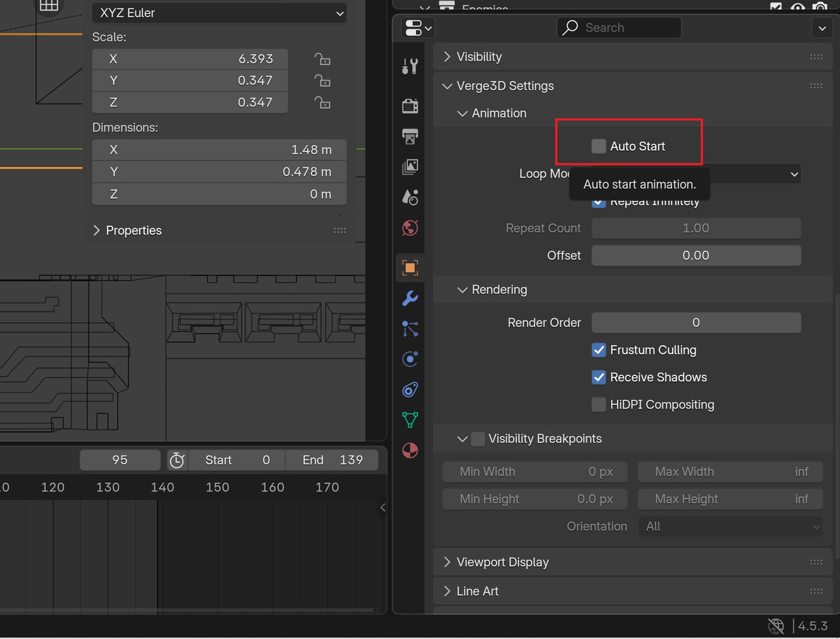Image resolution: width=840 pixels, height=639 pixels.
Task: Uncheck Frustum Culling
Action: (x=598, y=350)
